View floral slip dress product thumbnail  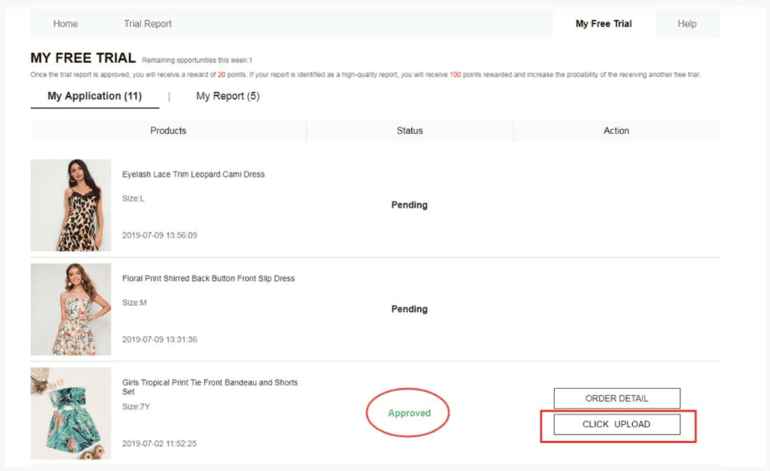(71, 309)
